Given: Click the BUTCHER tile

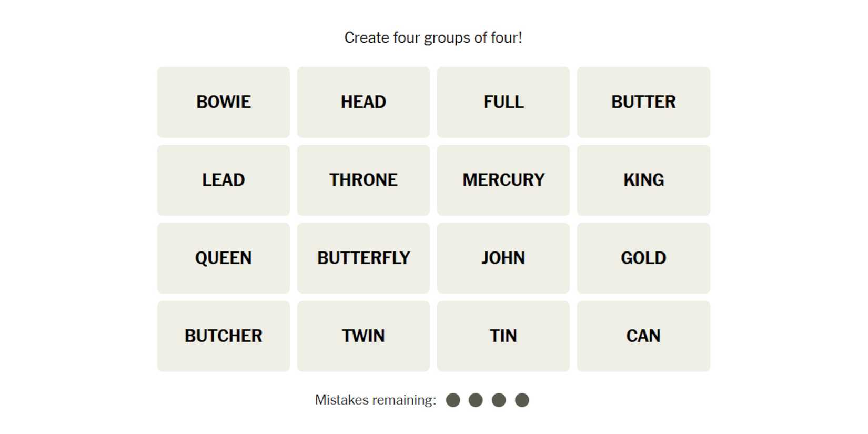Looking at the screenshot, I should (223, 336).
